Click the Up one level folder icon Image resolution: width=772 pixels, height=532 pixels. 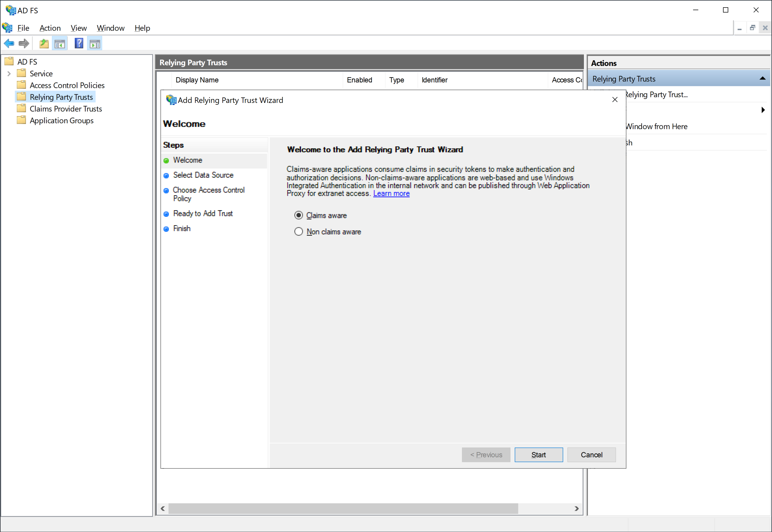[44, 43]
